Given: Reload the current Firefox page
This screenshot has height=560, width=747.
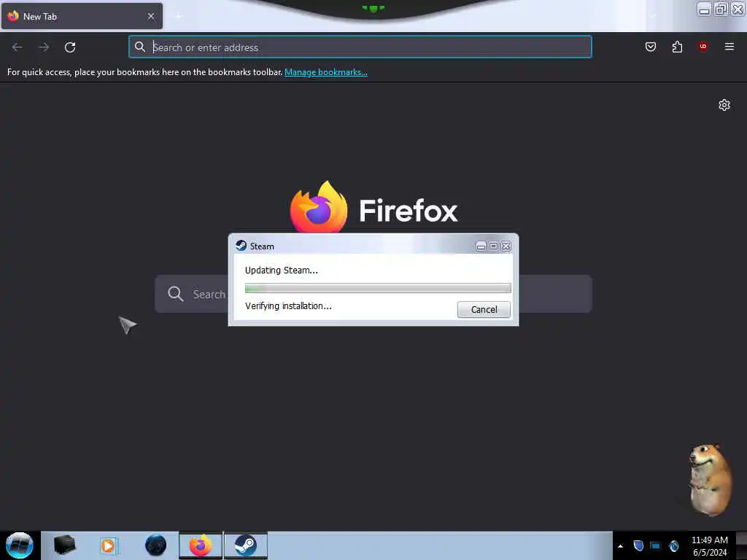Looking at the screenshot, I should 70,47.
